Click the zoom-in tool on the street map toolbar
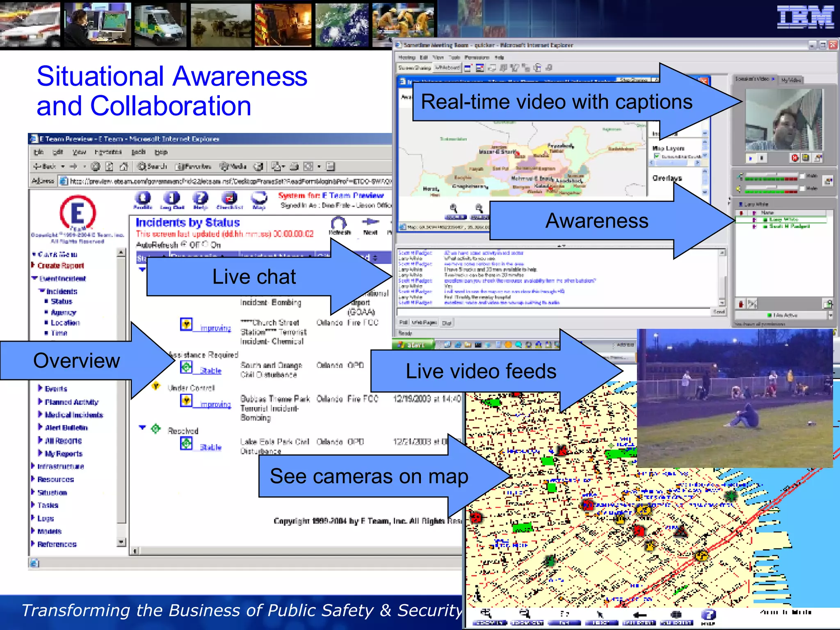 pyautogui.click(x=489, y=617)
